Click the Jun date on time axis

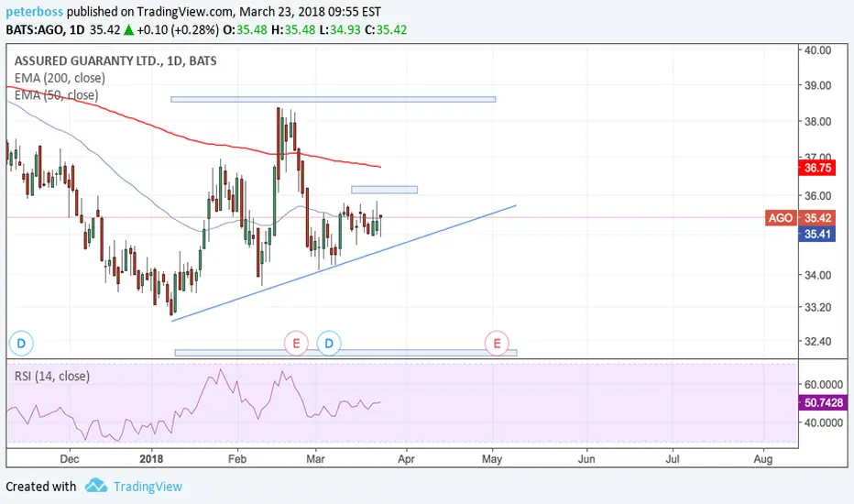[x=586, y=459]
